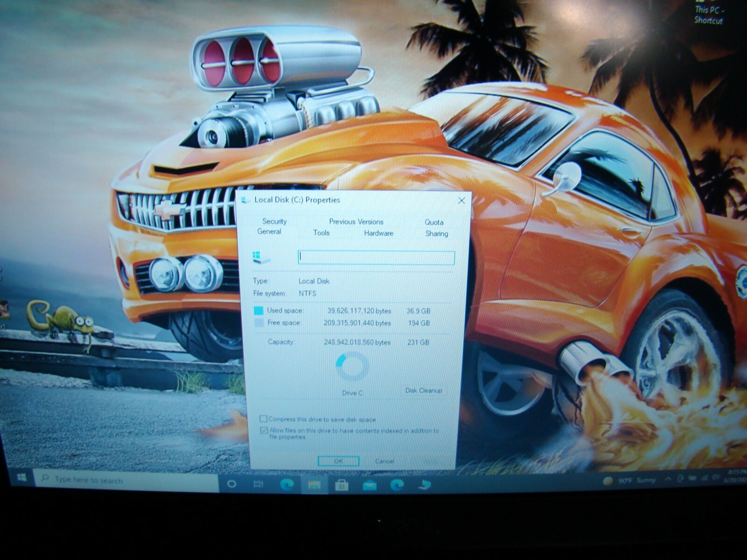The image size is (747, 560).
Task: Click the grey Free space color swatch
Action: 259,323
